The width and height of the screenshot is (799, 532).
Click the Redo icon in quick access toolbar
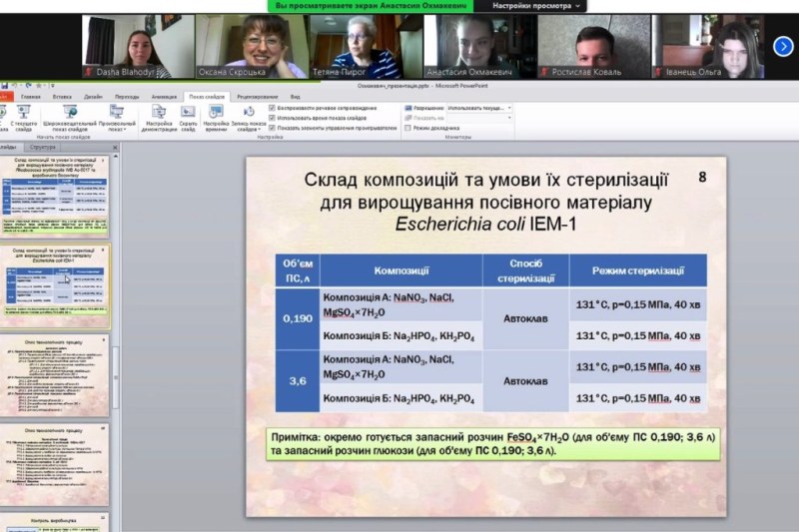coord(29,86)
